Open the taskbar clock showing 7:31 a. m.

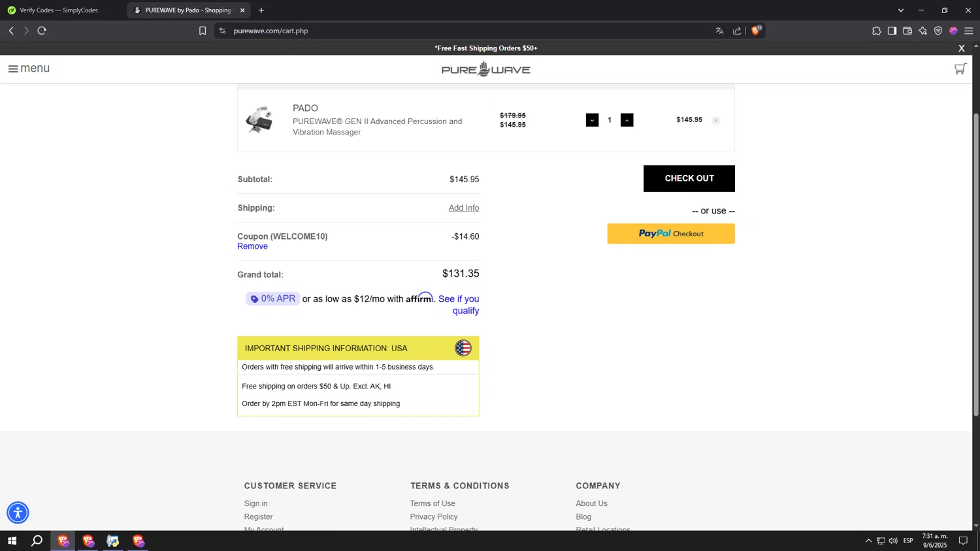point(934,541)
